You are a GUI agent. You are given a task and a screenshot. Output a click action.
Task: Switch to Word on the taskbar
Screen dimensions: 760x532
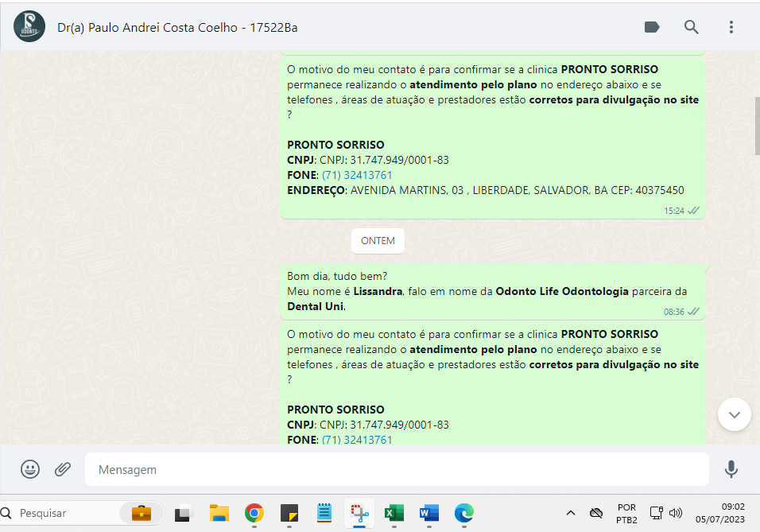(429, 513)
